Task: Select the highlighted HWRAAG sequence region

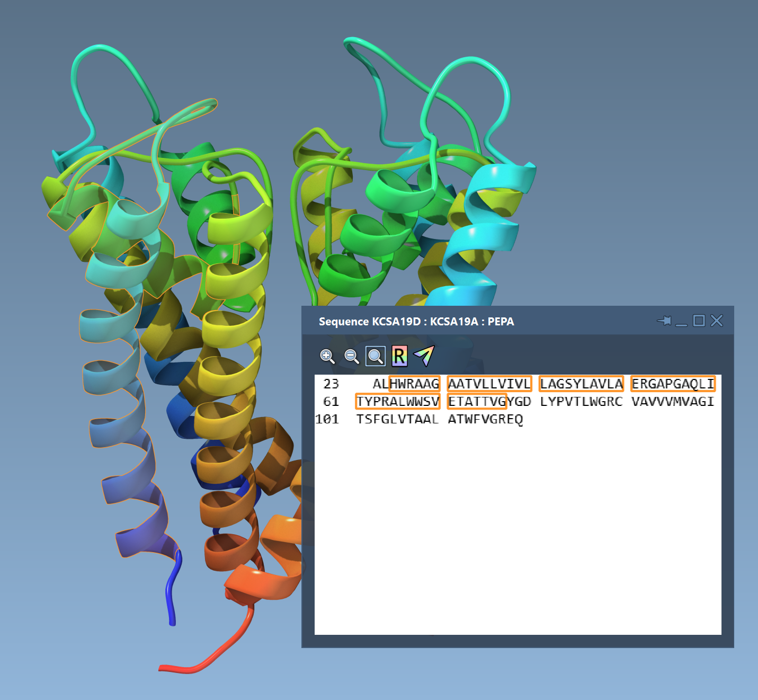Action: 414,384
